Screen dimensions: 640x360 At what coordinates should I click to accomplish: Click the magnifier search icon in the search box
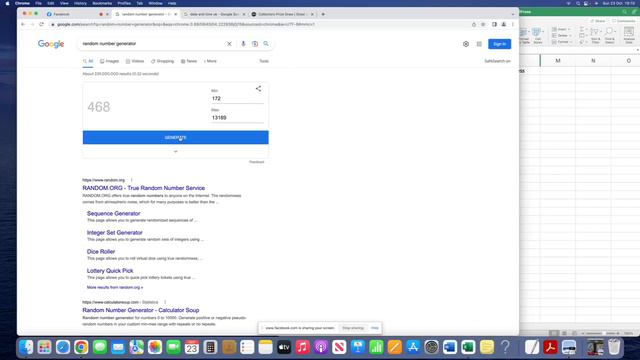266,44
